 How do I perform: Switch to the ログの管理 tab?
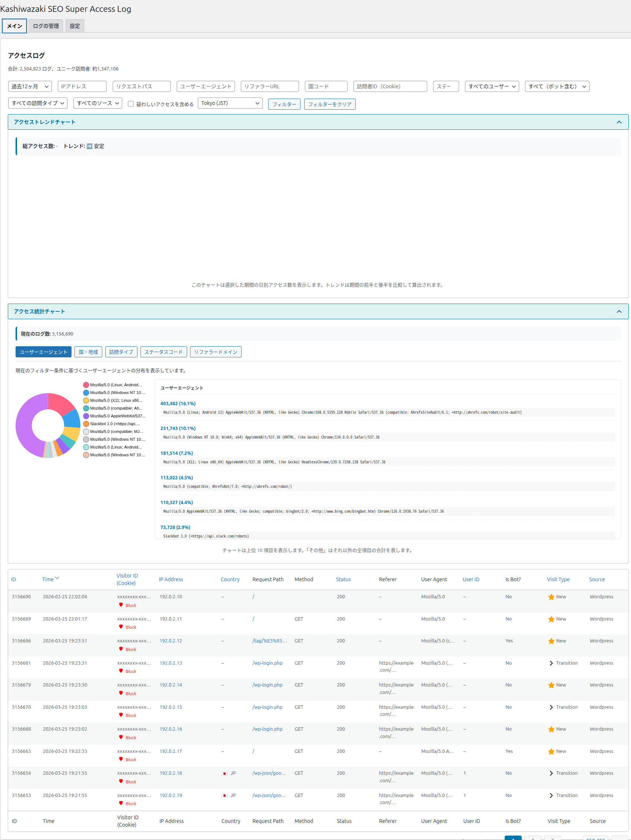pyautogui.click(x=46, y=26)
